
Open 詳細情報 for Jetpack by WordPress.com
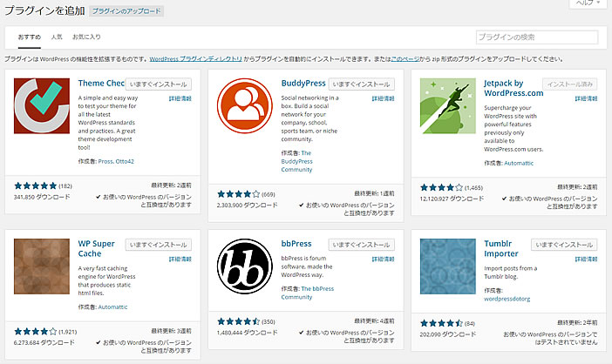[x=586, y=99]
